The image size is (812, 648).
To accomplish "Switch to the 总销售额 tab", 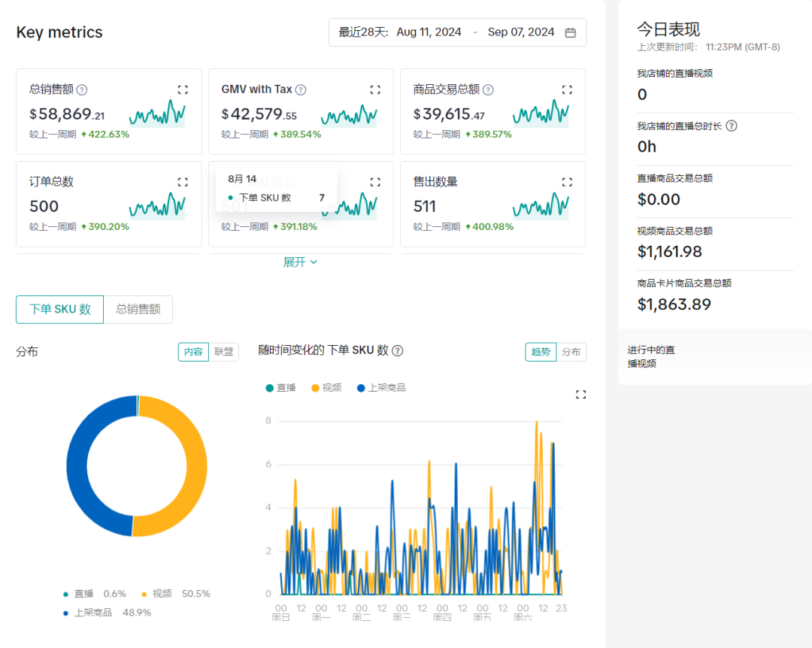I will tap(138, 309).
